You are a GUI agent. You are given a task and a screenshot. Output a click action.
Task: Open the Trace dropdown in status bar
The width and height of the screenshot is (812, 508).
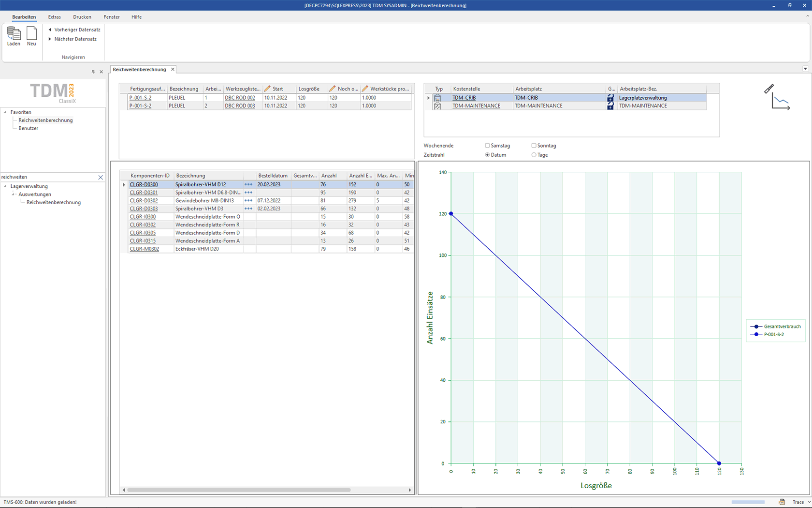coord(810,502)
